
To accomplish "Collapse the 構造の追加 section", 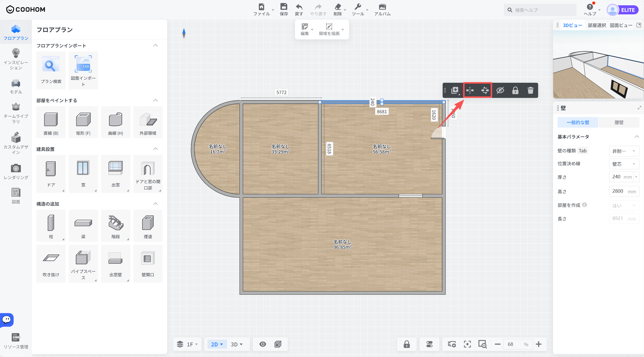I will [156, 204].
